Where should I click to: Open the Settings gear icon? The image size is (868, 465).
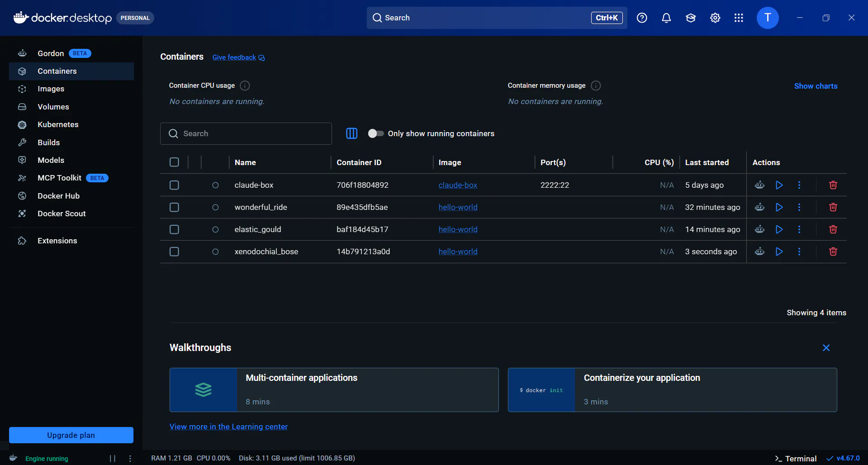(x=715, y=18)
